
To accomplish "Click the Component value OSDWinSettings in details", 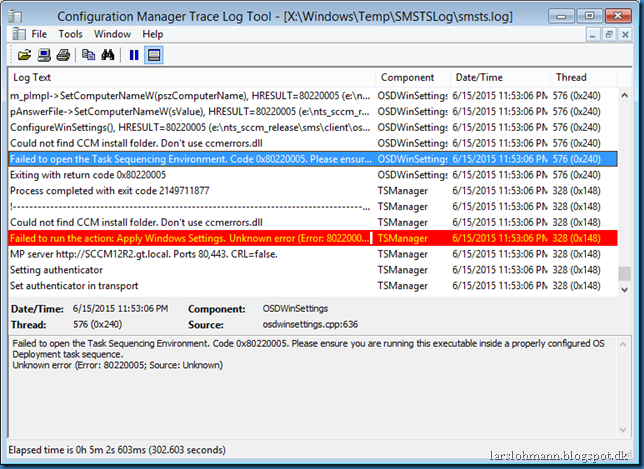I will point(295,308).
